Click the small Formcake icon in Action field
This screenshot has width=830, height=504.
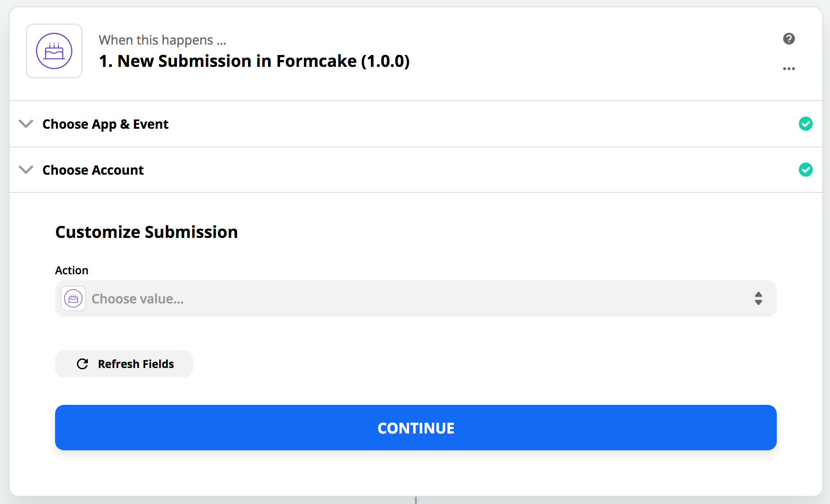tap(73, 299)
